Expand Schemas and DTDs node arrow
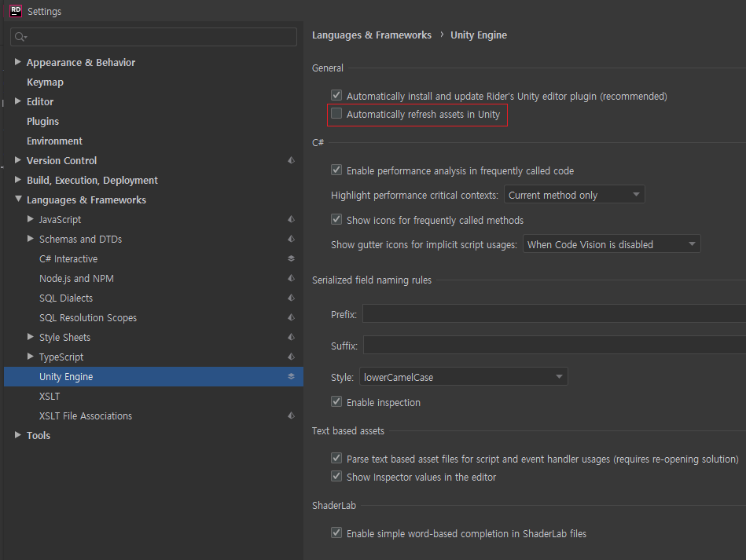The image size is (746, 560). coord(31,239)
